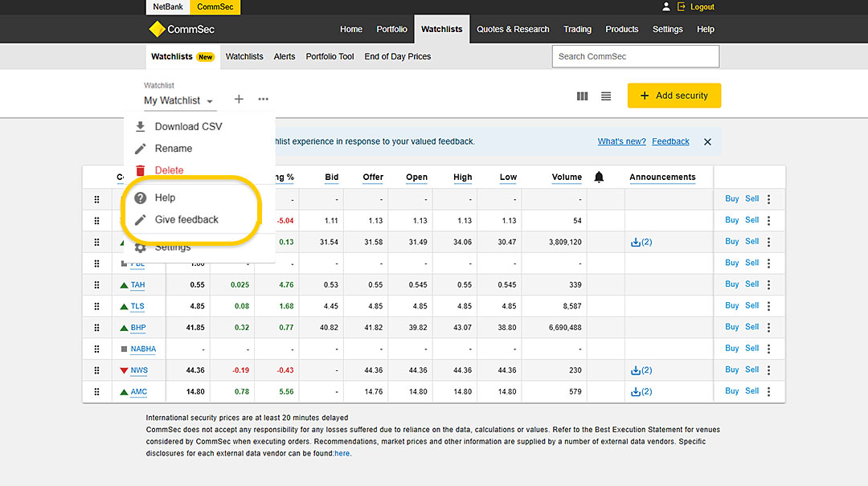Open the Feedback link in the banner
The image size is (868, 486).
pyautogui.click(x=670, y=141)
